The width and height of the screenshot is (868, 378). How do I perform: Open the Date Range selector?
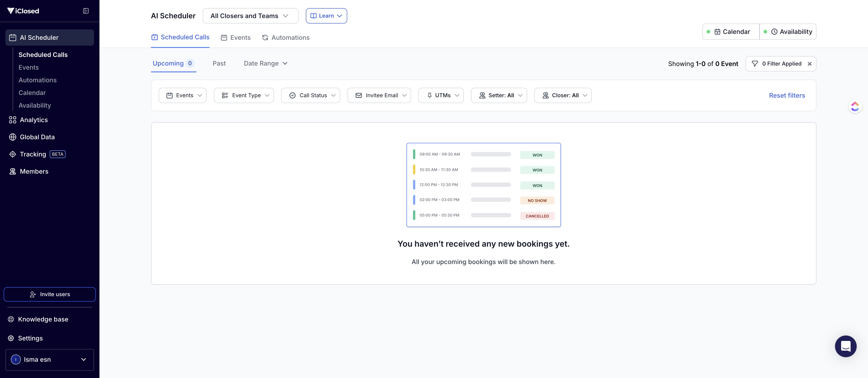[266, 63]
